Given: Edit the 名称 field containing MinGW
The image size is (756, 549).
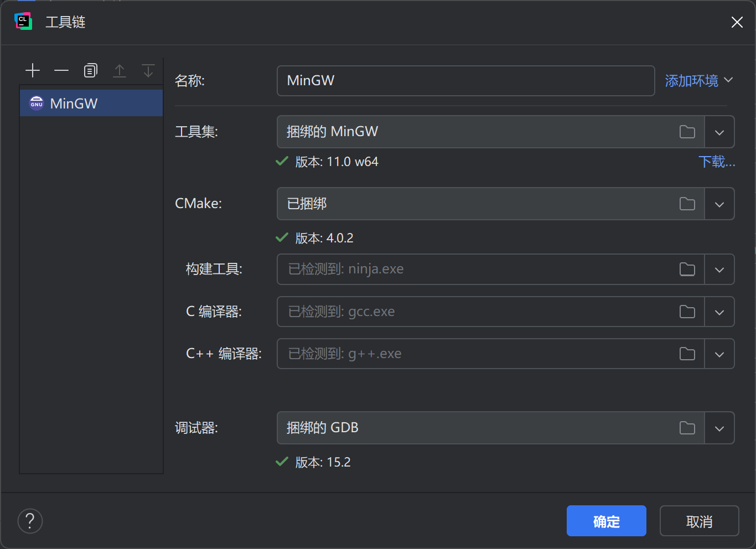Looking at the screenshot, I should point(465,81).
